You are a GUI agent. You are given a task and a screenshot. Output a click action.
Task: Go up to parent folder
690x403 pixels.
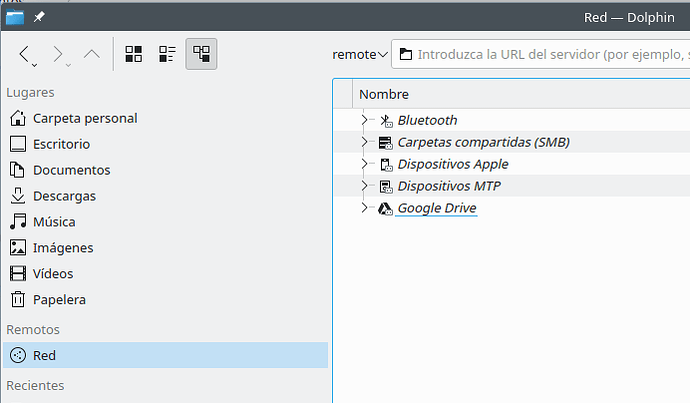(92, 54)
